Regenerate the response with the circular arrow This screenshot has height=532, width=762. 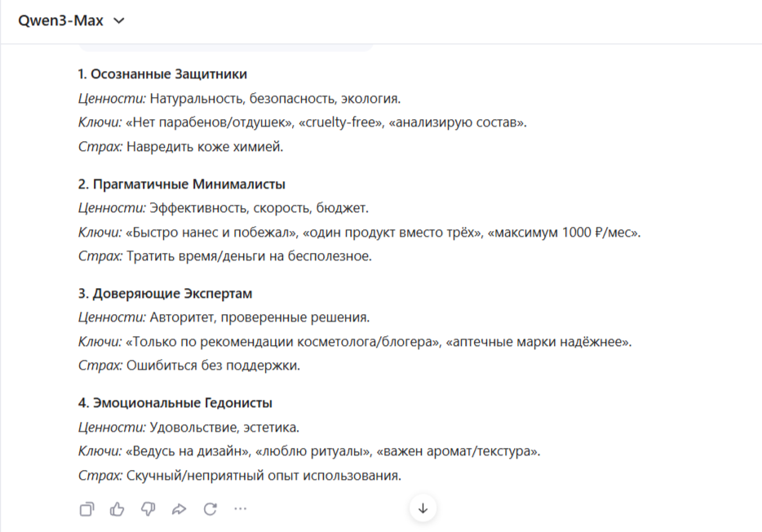click(210, 509)
